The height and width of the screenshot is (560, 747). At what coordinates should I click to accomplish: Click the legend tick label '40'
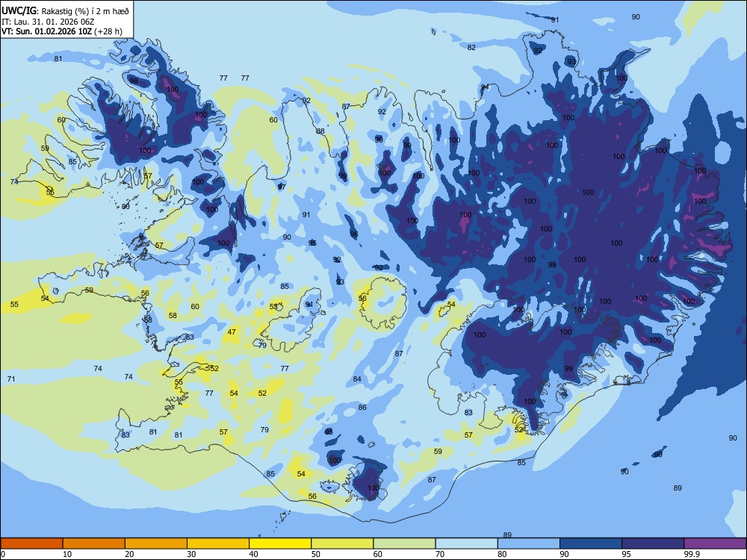[254, 554]
